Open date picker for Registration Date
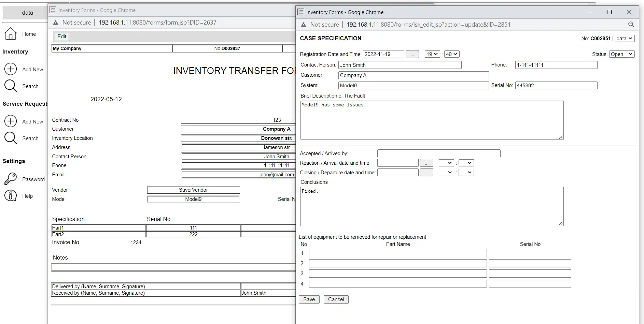The width and height of the screenshot is (644, 324). tap(412, 54)
